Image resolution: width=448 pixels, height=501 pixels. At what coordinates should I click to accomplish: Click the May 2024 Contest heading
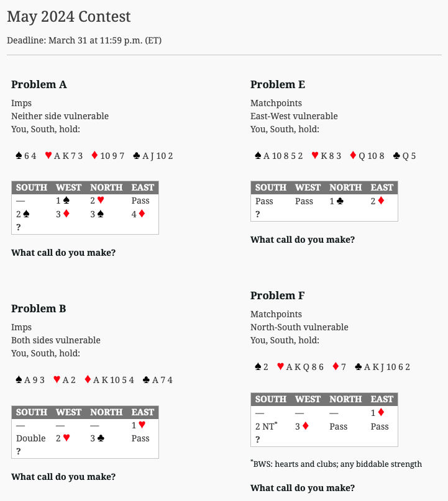(69, 17)
